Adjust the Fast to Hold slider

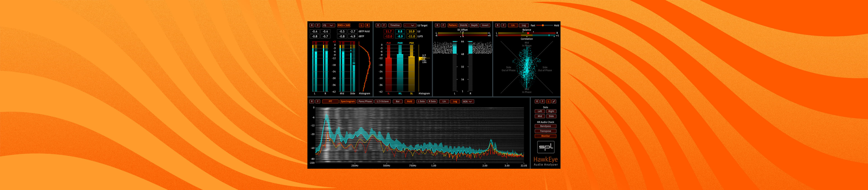[x=542, y=25]
